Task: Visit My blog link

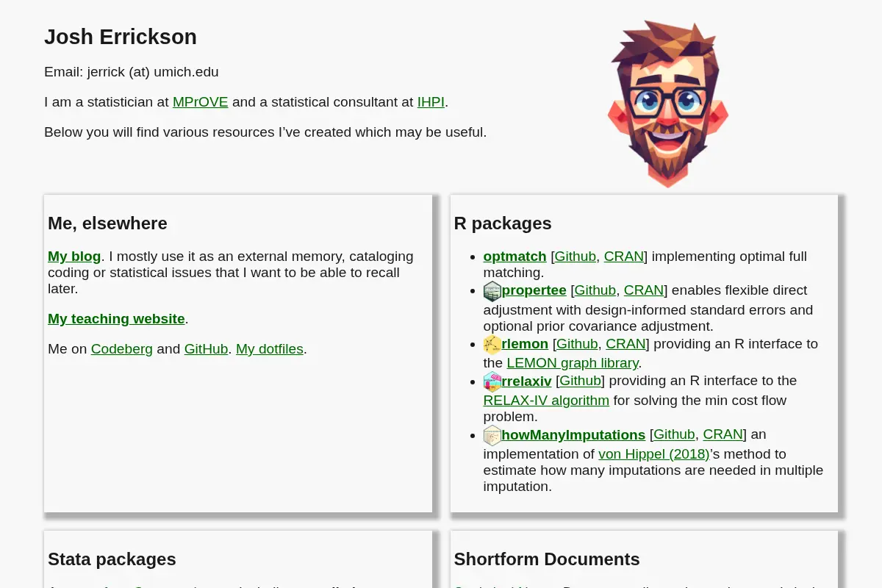Action: point(74,257)
